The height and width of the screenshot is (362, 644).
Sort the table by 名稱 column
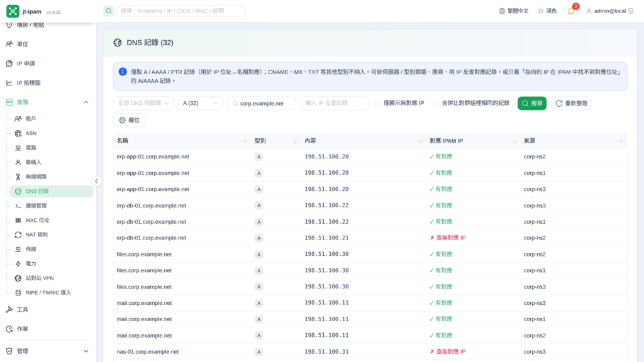click(x=182, y=141)
